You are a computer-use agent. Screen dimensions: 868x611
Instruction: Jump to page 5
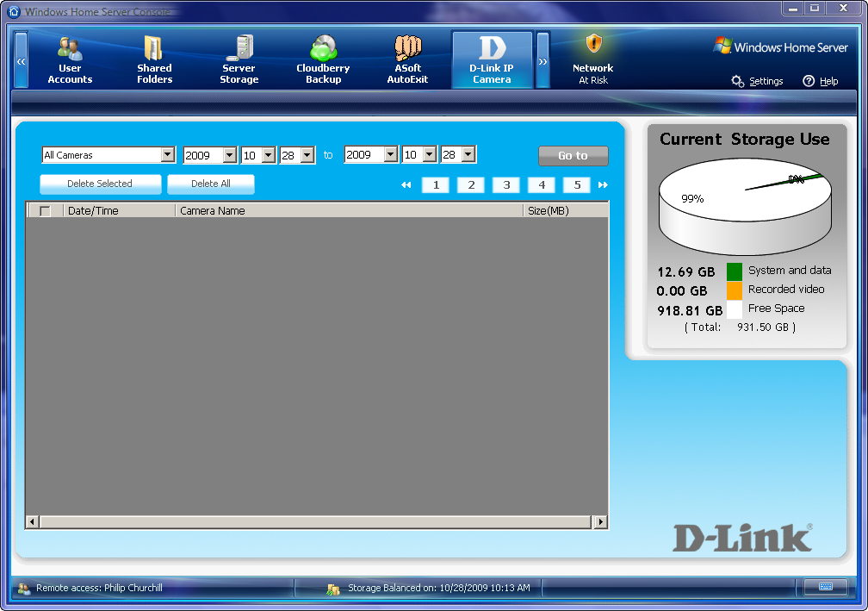(x=577, y=185)
